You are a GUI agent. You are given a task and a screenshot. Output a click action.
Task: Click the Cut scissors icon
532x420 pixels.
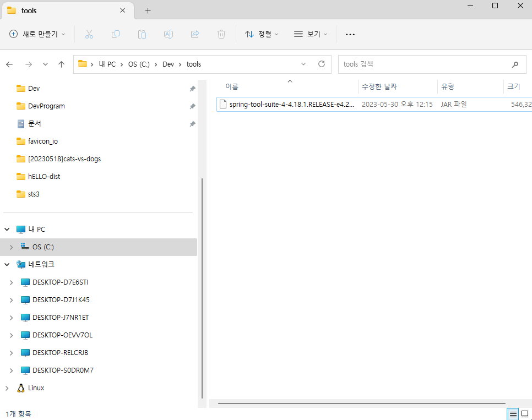click(89, 34)
